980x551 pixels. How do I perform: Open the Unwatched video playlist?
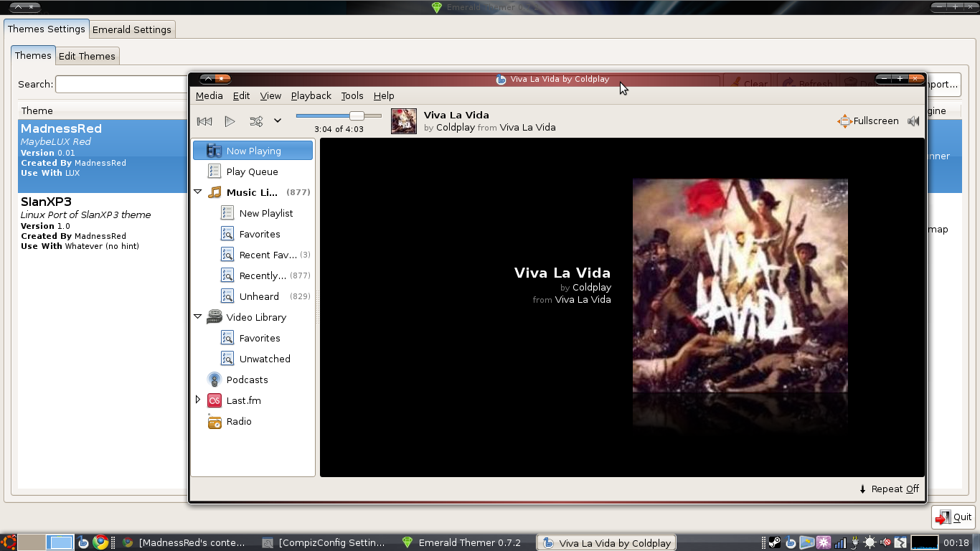point(265,359)
